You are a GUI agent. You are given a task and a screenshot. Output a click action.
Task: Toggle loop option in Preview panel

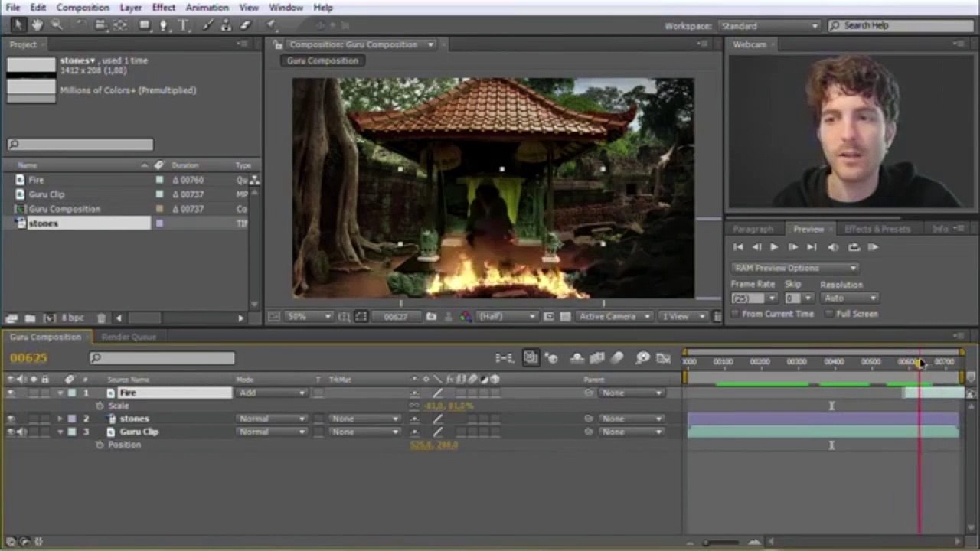[x=854, y=247]
